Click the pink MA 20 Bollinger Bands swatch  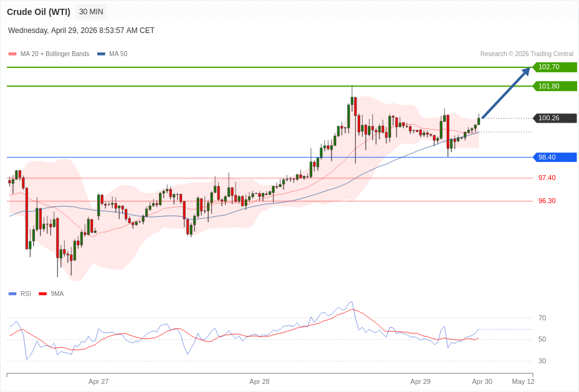[12, 54]
